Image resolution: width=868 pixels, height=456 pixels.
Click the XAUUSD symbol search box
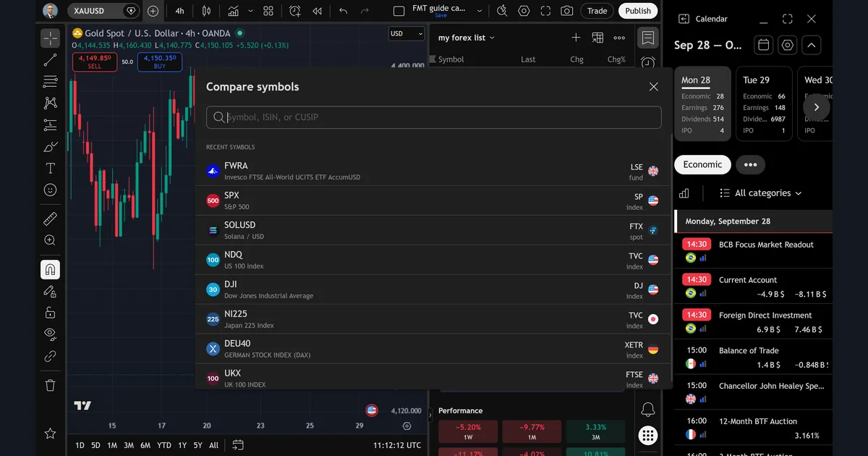pos(103,11)
